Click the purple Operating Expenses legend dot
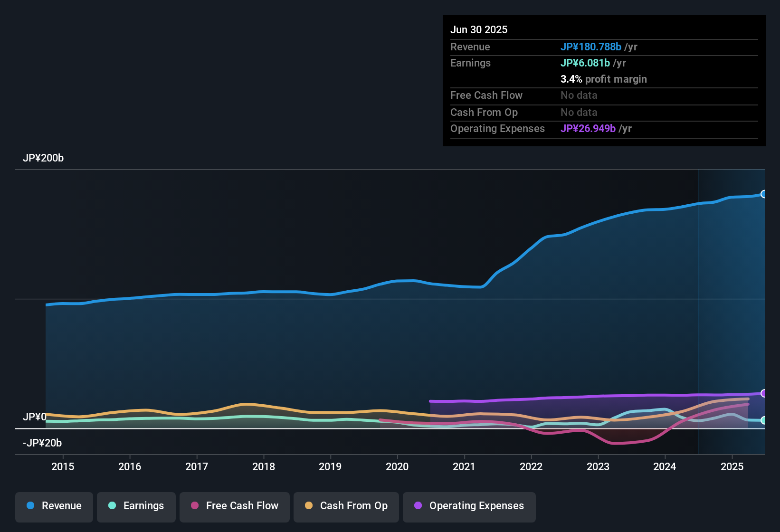The image size is (780, 532). (418, 506)
